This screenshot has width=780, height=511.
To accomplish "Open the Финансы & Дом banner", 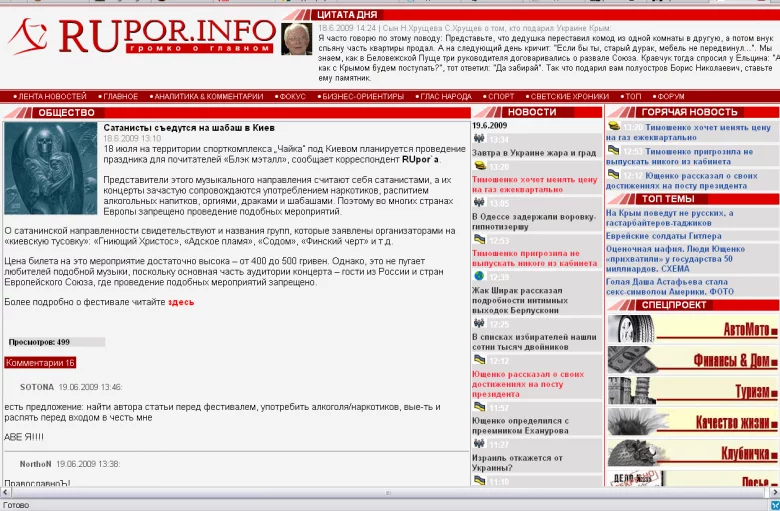I will tap(692, 359).
